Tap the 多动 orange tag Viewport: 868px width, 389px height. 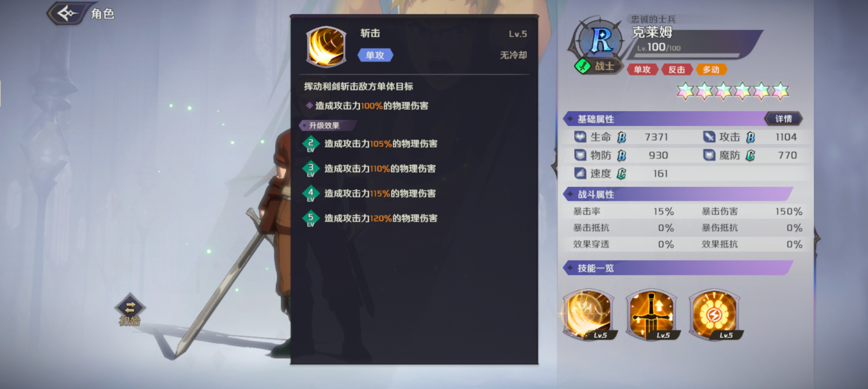pyautogui.click(x=711, y=69)
